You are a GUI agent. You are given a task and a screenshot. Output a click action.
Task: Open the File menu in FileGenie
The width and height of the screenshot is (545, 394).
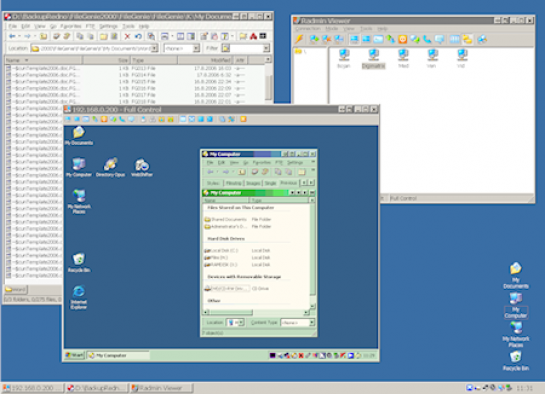(x=13, y=26)
